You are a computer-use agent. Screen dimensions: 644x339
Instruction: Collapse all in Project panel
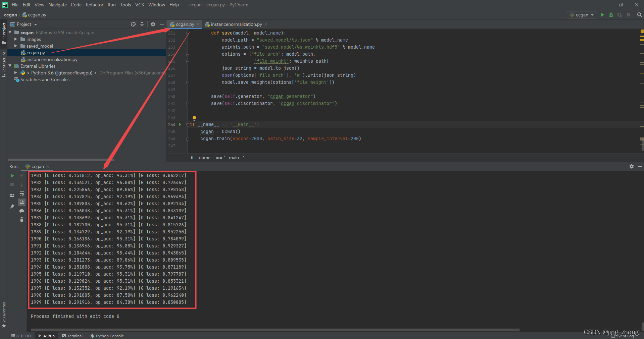(142, 24)
